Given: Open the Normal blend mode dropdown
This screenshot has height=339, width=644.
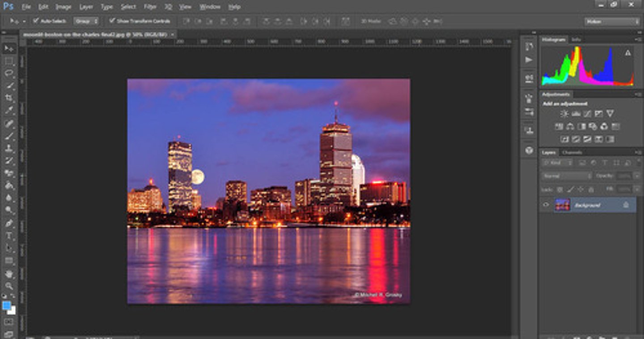Looking at the screenshot, I should pos(567,176).
